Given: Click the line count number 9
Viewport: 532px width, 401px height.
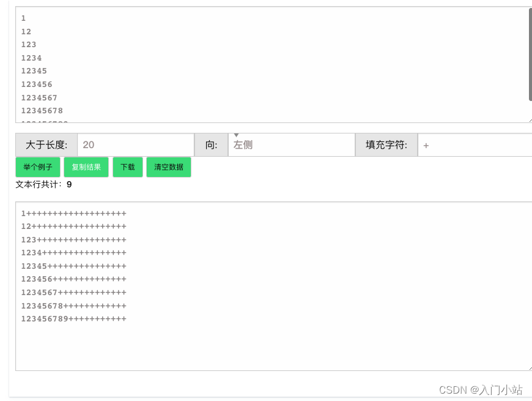Looking at the screenshot, I should pos(68,184).
